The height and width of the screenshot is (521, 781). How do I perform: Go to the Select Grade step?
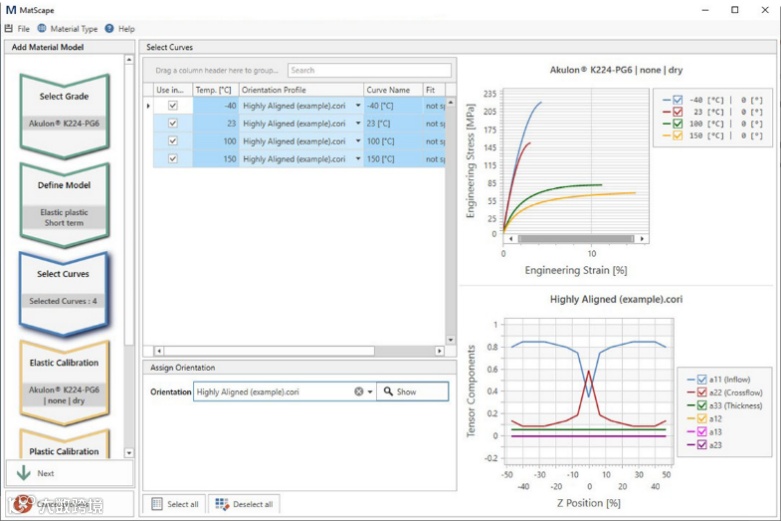click(64, 116)
